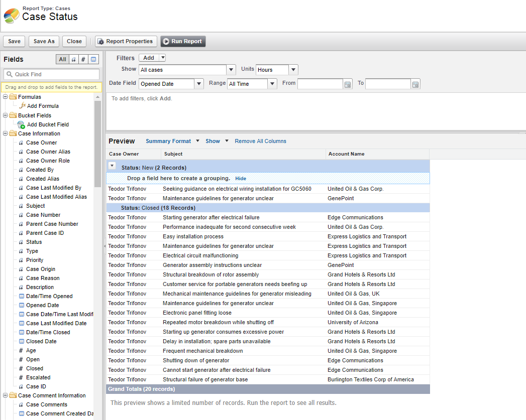The width and height of the screenshot is (526, 420).
Task: Click the Add Formula fx icon
Action: click(x=22, y=106)
